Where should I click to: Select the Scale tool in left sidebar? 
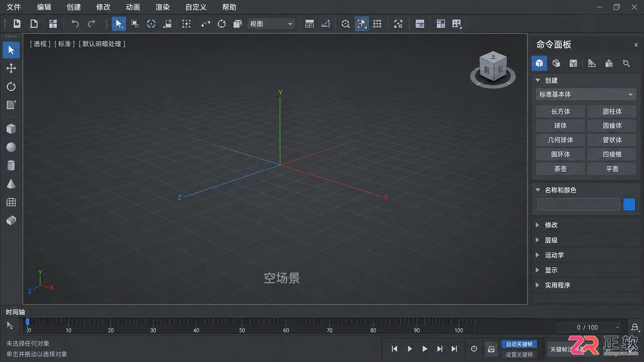[11, 105]
